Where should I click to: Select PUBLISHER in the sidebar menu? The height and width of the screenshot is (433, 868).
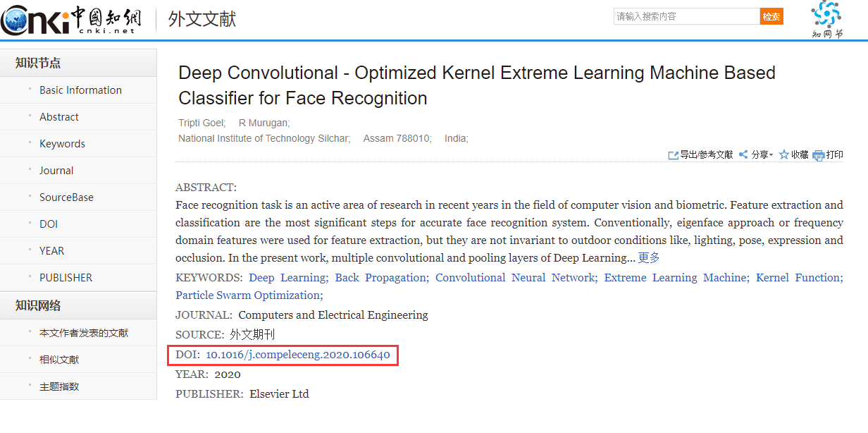click(x=66, y=278)
